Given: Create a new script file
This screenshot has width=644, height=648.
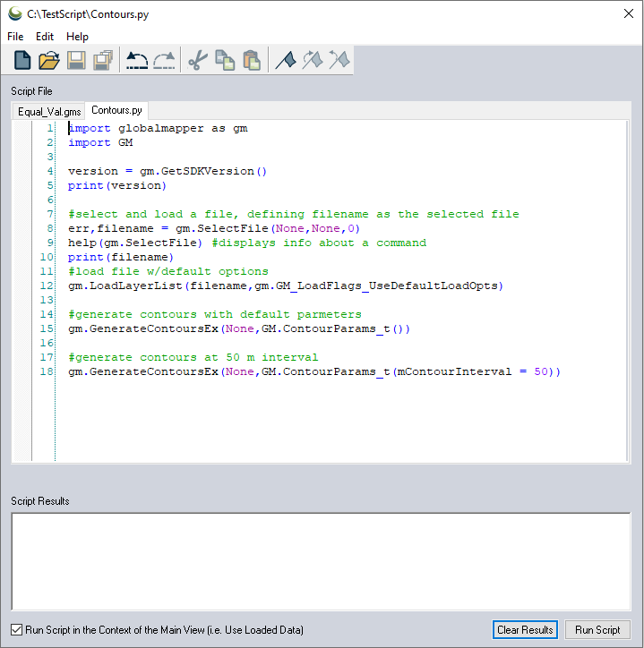Looking at the screenshot, I should (x=22, y=61).
